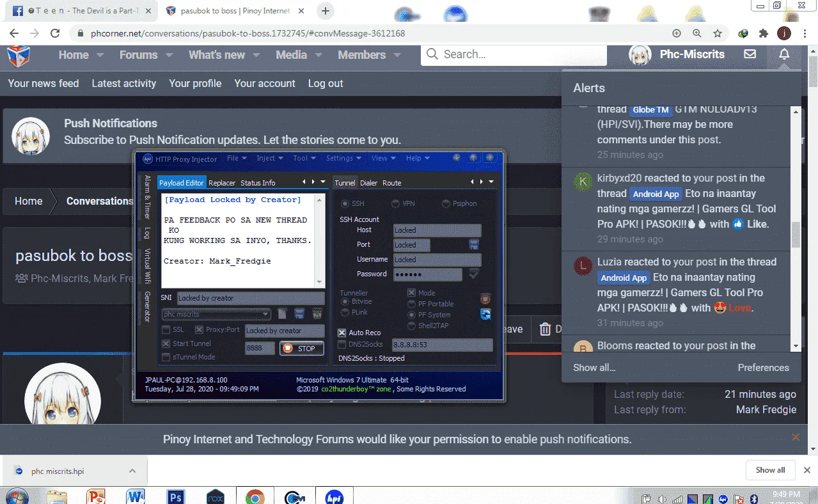Screen dimensions: 818x504
Task: Switch to the Status Info tab
Action: (x=258, y=183)
